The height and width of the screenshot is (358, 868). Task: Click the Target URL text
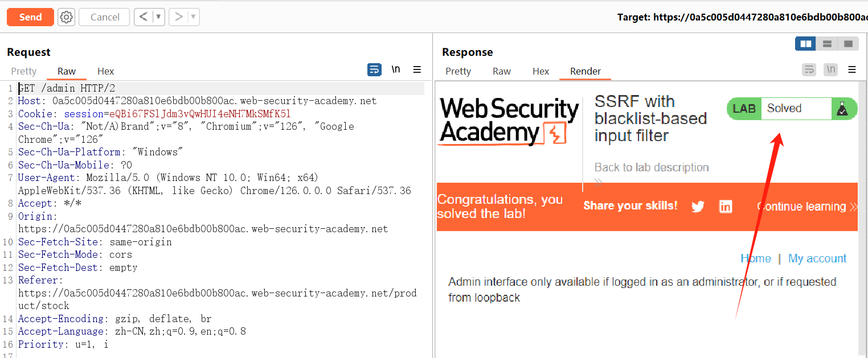(x=742, y=17)
